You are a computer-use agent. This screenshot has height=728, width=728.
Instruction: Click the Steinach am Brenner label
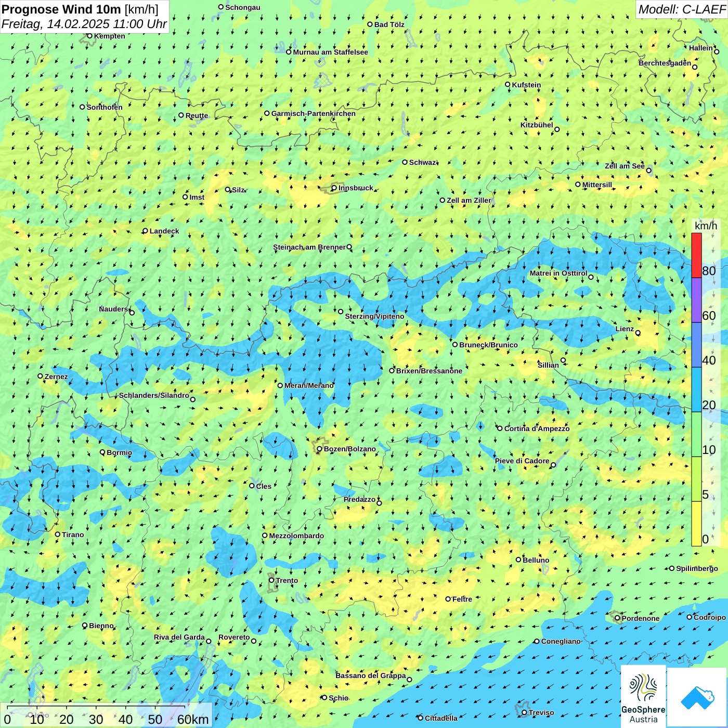click(x=309, y=247)
